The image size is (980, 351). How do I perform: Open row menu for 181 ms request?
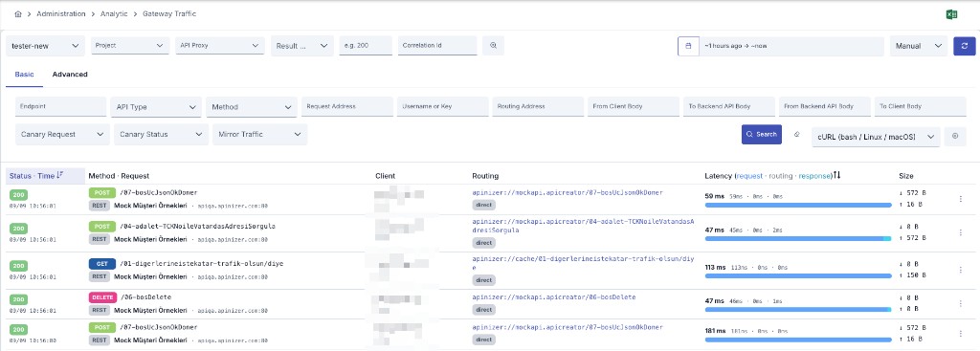tap(960, 334)
